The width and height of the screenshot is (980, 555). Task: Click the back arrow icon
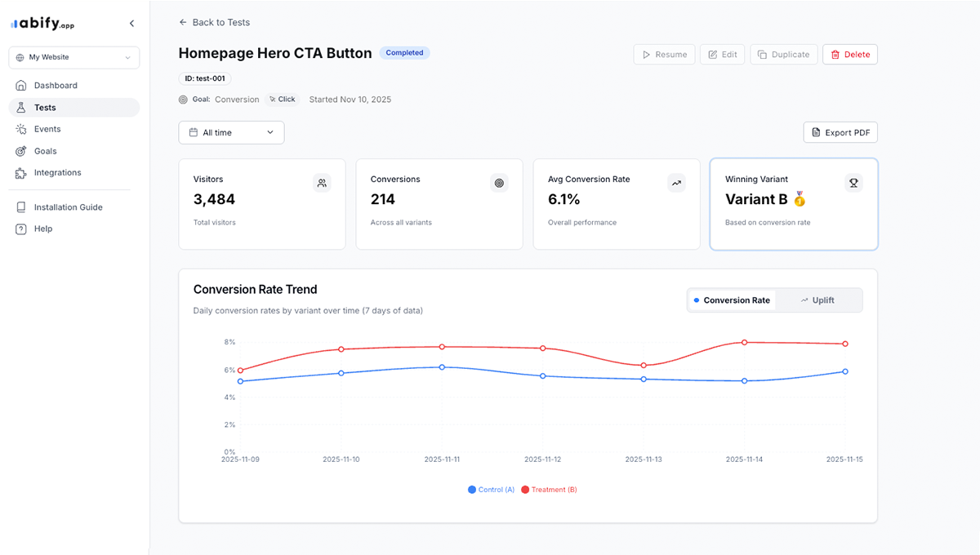(x=183, y=22)
